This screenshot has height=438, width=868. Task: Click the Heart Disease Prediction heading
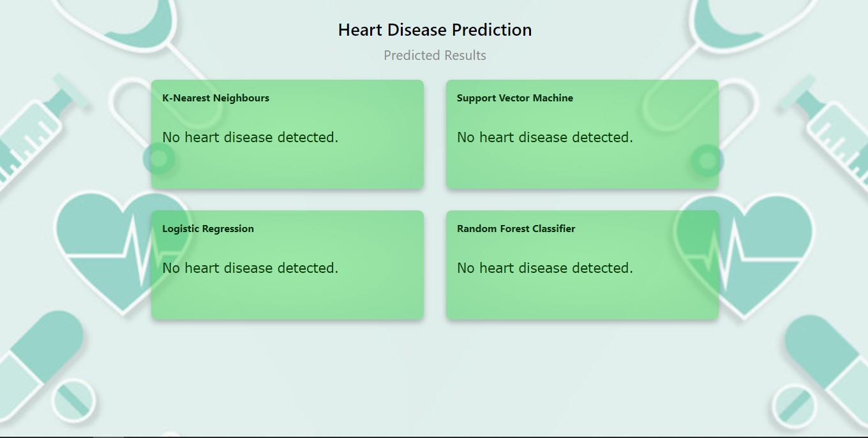pos(435,29)
